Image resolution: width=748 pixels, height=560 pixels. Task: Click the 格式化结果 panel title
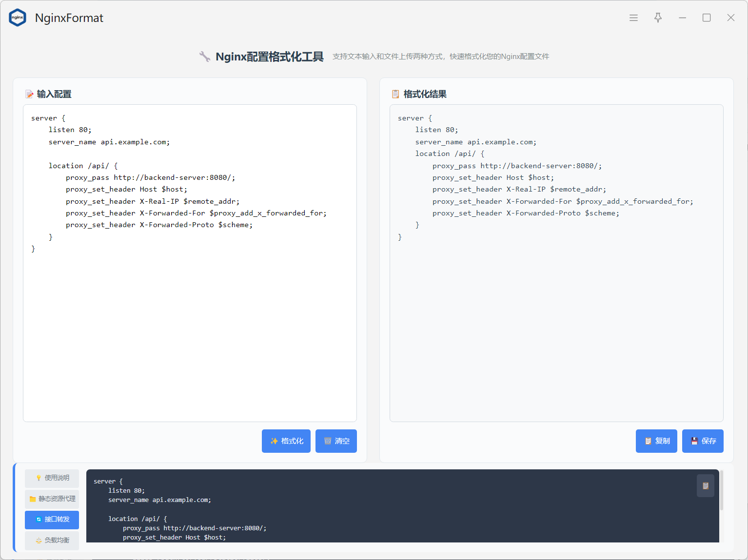pos(425,94)
